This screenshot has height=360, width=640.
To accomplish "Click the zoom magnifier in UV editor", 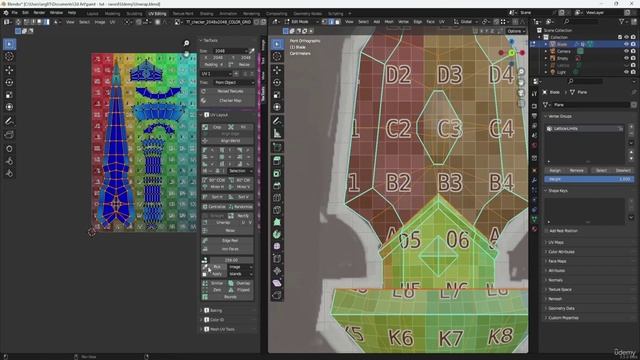I will [187, 43].
